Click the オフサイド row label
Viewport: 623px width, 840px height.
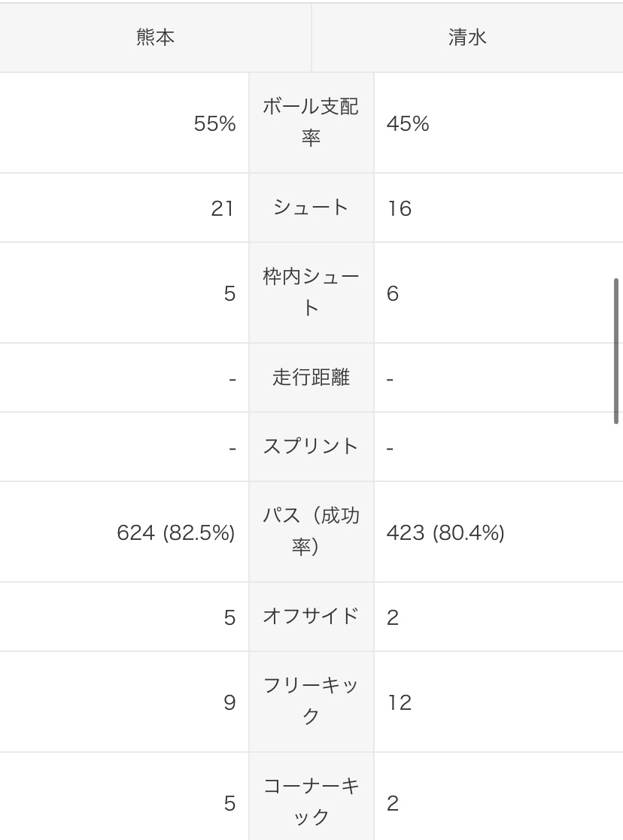click(x=311, y=617)
